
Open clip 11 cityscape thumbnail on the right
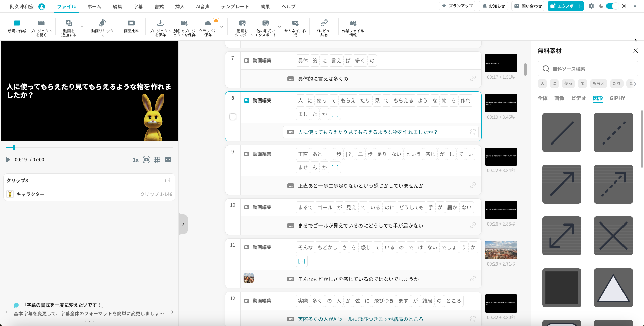click(x=501, y=250)
